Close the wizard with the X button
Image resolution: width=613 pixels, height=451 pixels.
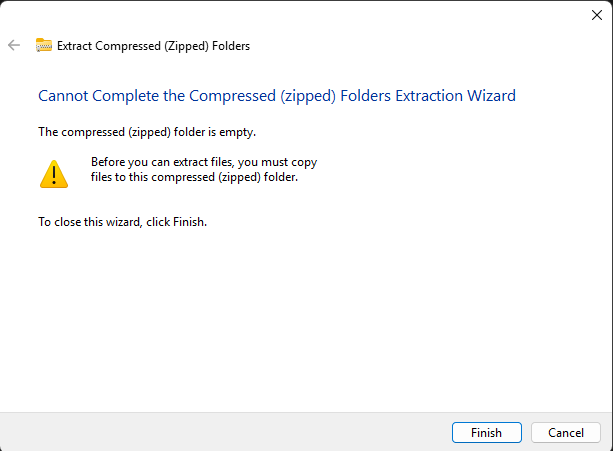pyautogui.click(x=596, y=14)
